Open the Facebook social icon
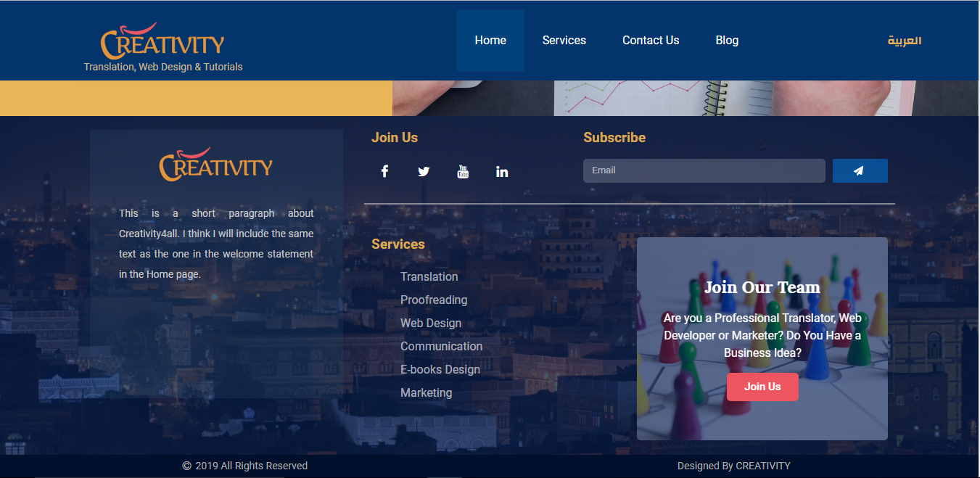Image resolution: width=980 pixels, height=478 pixels. point(384,170)
